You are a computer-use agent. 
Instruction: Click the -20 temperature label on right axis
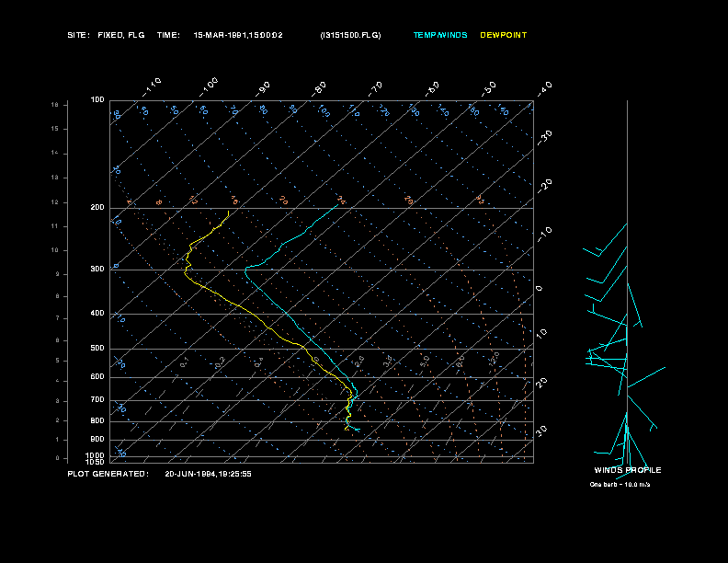(544, 186)
